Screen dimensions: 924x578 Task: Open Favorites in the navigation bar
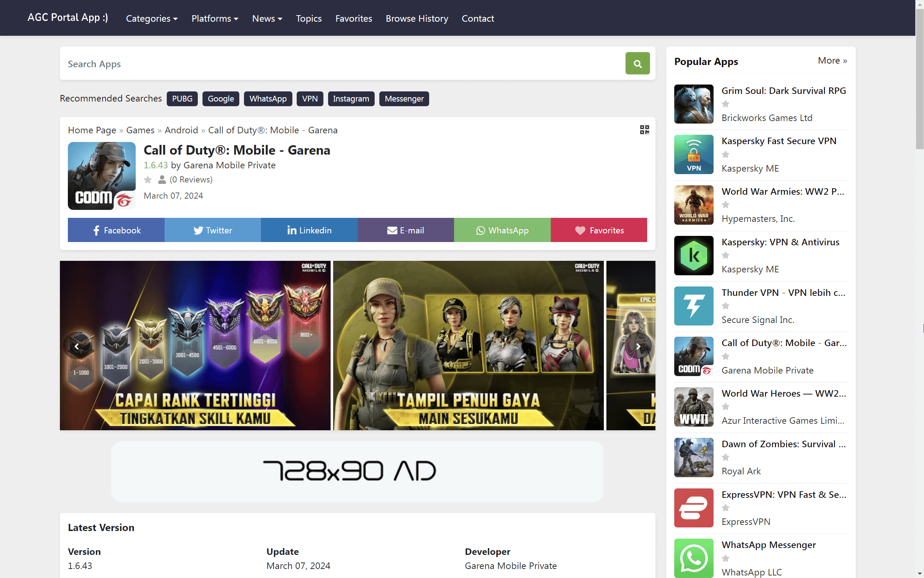pos(354,18)
